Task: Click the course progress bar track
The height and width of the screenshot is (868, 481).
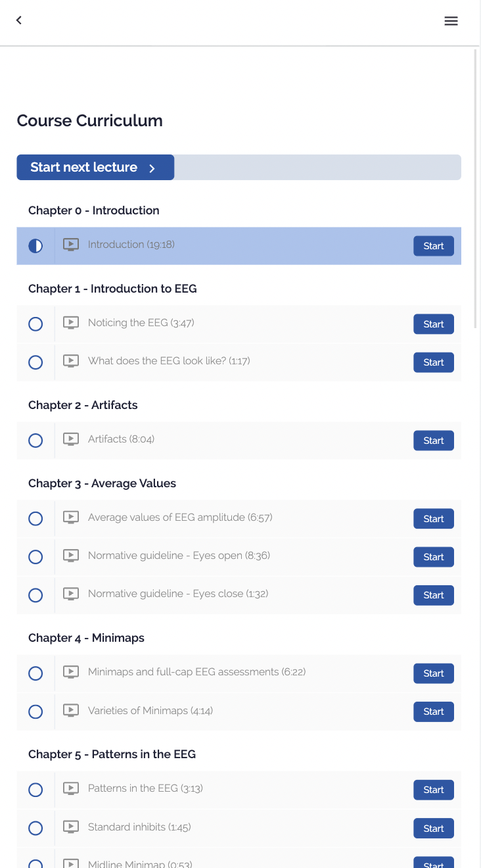Action: (317, 167)
